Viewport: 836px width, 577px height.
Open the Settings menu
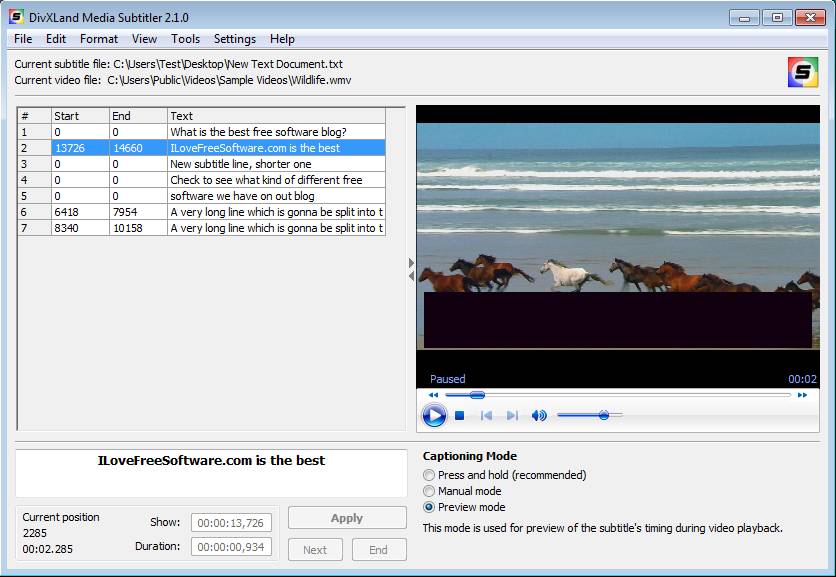235,39
